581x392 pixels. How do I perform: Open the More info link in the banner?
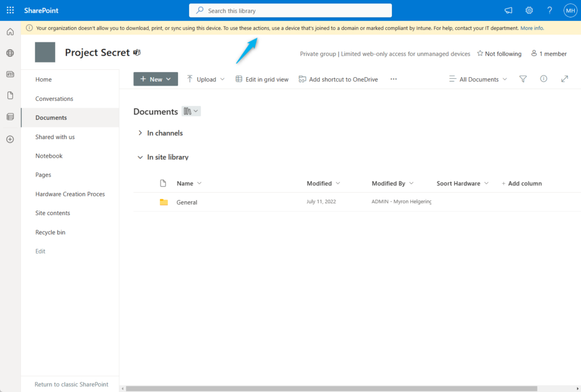532,28
